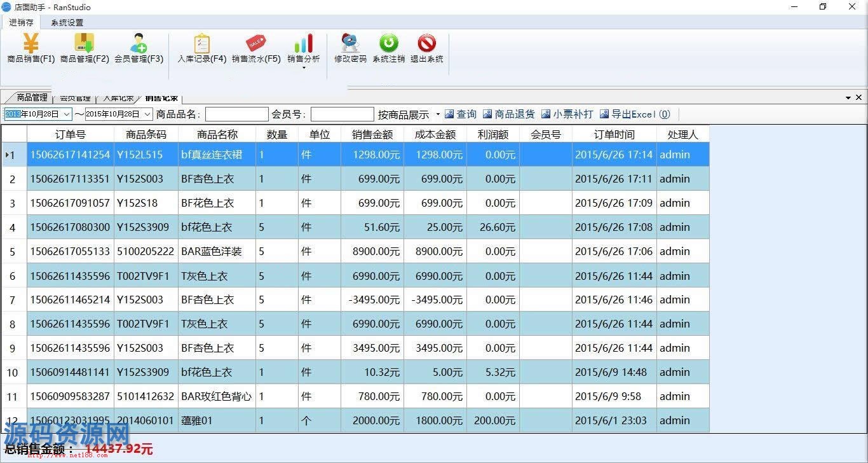Click order time 2015/6/26 17:06
Viewport: 868px width, 463px height.
(x=614, y=251)
